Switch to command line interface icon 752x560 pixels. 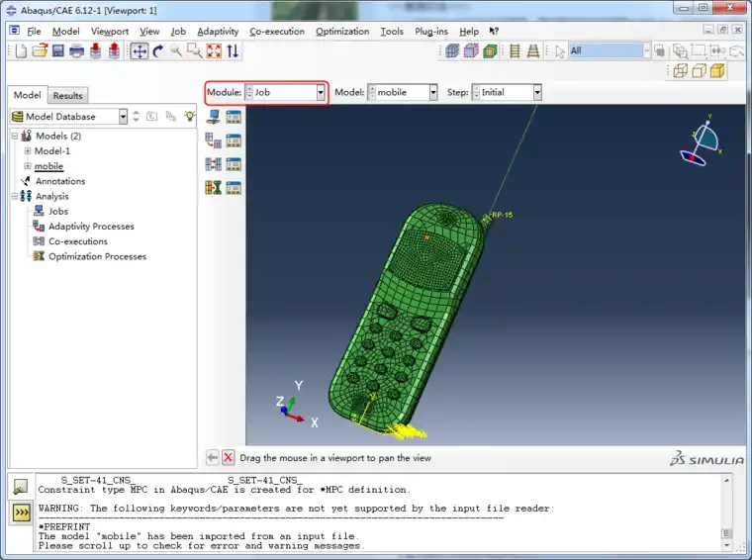pos(21,513)
